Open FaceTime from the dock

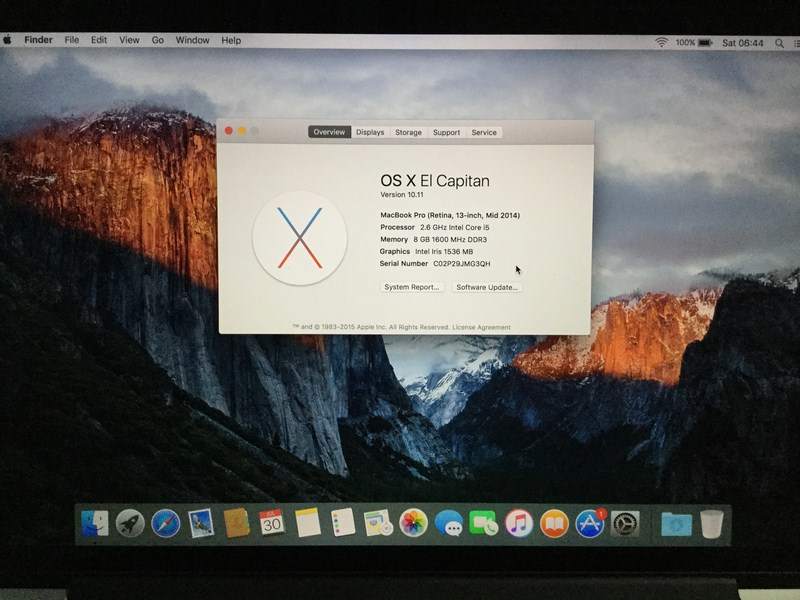[x=483, y=523]
